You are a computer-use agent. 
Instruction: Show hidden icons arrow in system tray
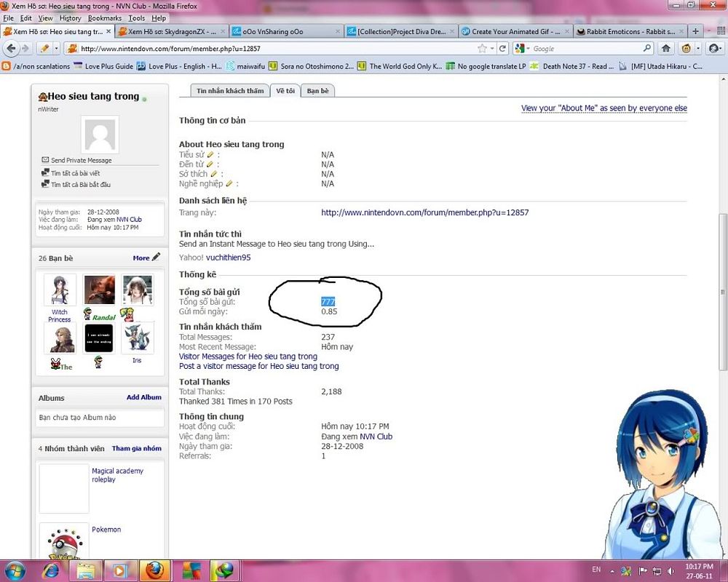pos(612,571)
